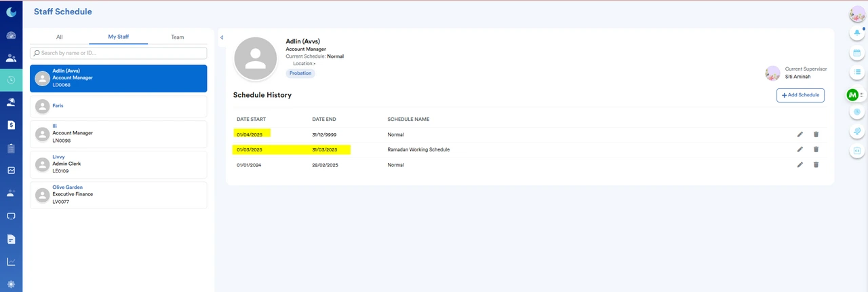Screen dimensions: 868x292
Task: Open the clock icon in right rail
Action: point(857,111)
